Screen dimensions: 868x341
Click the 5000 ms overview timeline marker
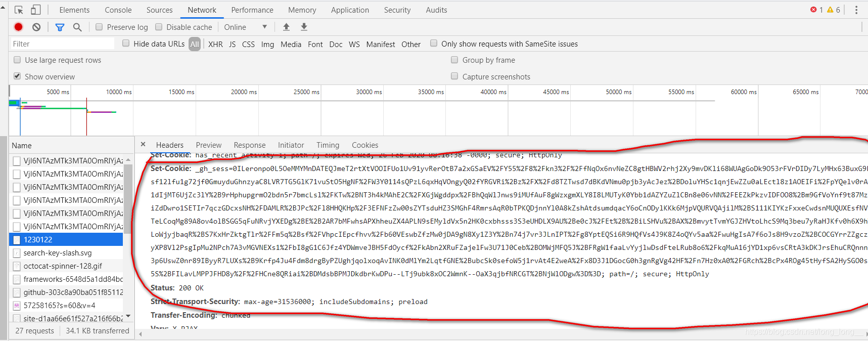(58, 92)
